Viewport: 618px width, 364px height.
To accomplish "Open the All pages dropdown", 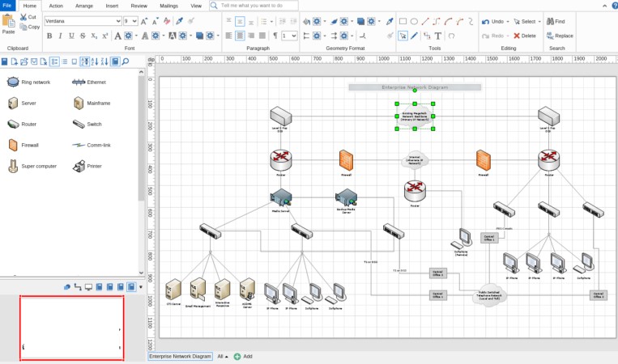I will [x=223, y=357].
